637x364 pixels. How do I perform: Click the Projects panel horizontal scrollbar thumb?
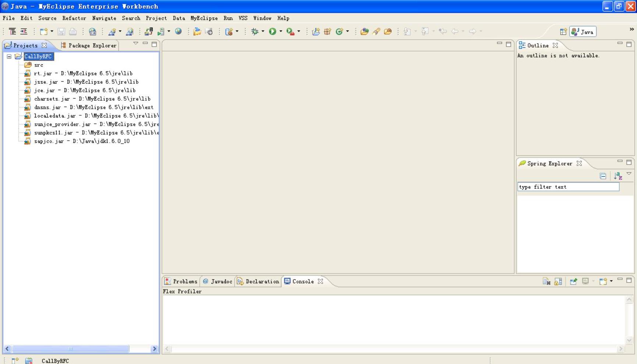[70, 349]
